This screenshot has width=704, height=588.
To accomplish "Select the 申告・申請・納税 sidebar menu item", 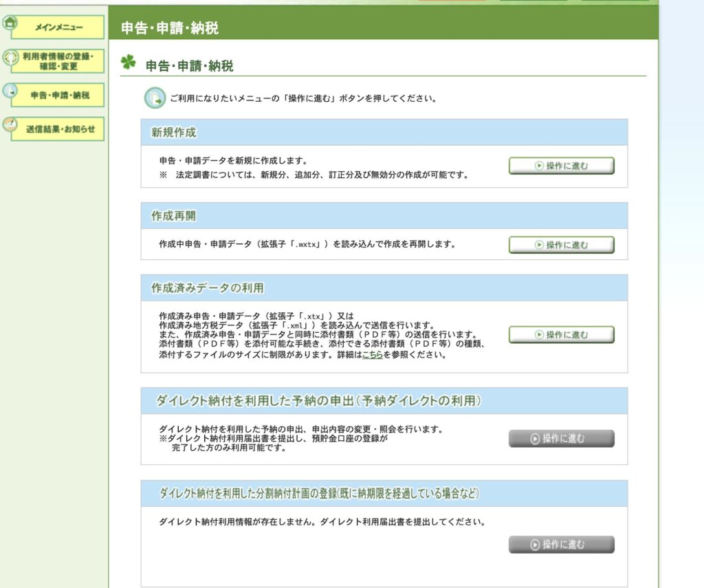I will click(59, 95).
